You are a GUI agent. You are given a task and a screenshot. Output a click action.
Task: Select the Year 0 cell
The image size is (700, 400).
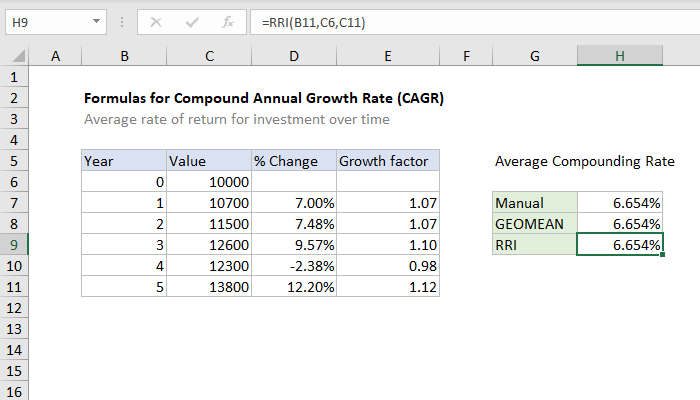pyautogui.click(x=124, y=182)
